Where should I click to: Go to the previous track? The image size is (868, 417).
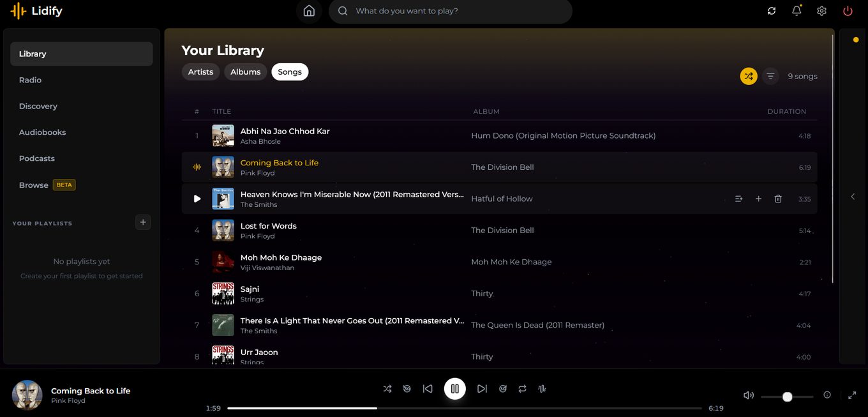pyautogui.click(x=428, y=388)
